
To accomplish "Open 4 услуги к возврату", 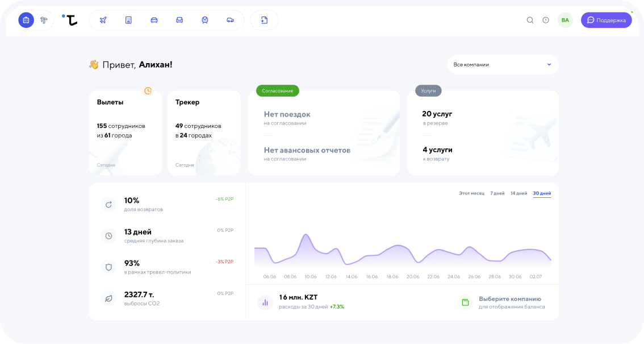I will coord(437,154).
